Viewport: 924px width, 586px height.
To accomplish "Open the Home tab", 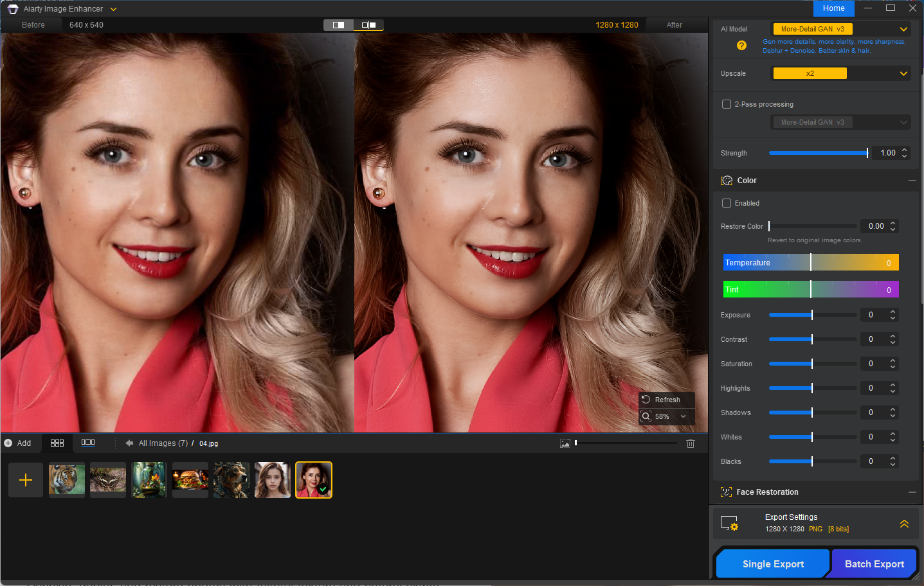I will click(833, 8).
